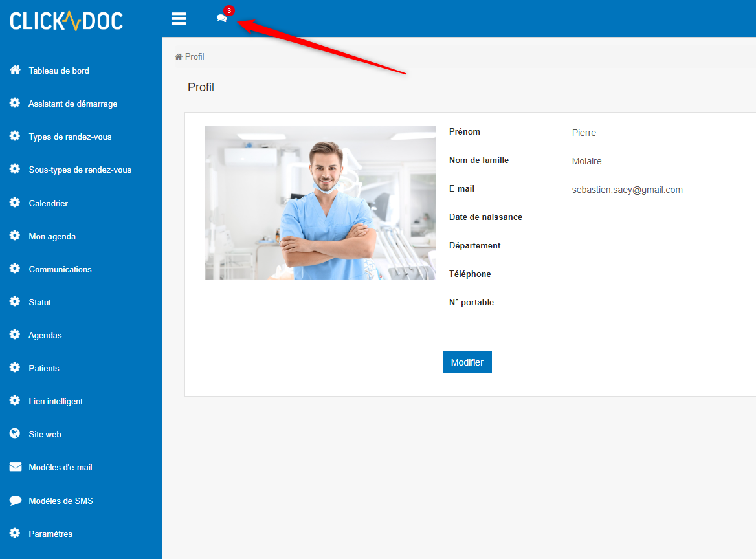Click the globe icon beside Site web

pyautogui.click(x=15, y=433)
